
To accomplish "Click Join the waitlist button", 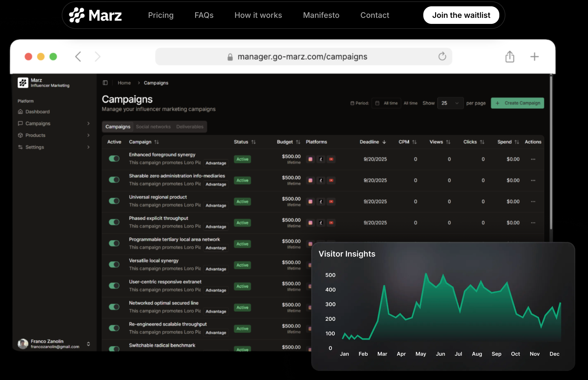I will (461, 15).
